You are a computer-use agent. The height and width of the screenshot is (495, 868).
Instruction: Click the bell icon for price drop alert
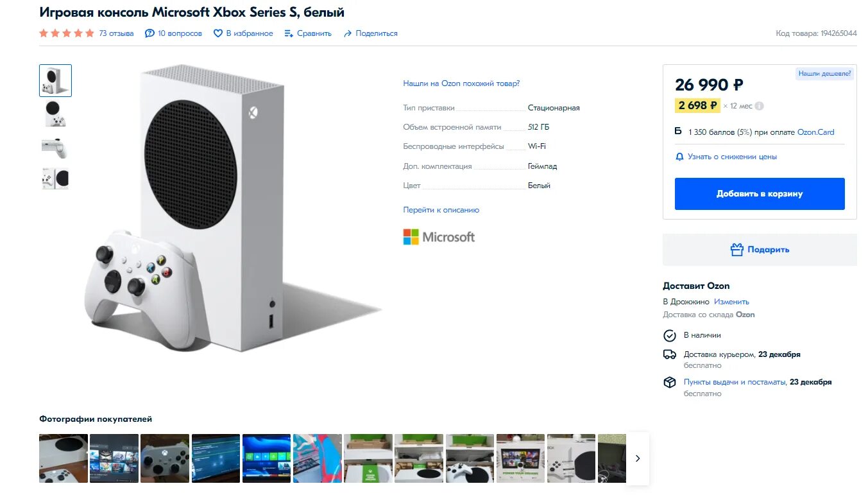click(679, 157)
